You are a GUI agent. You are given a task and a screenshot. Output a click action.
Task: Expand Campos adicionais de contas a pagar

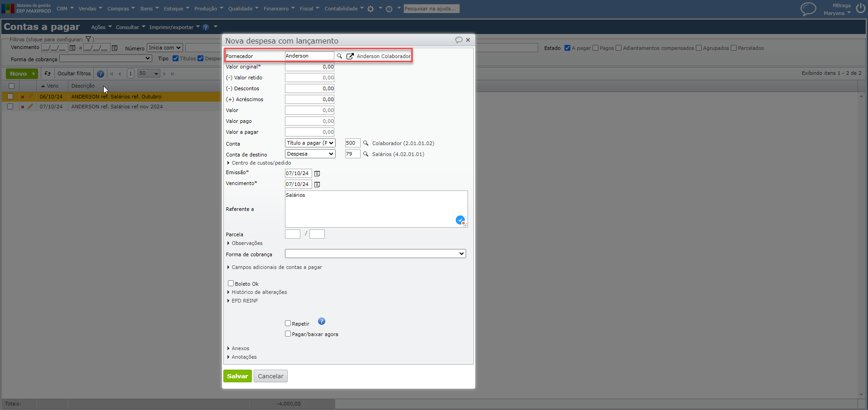[275, 267]
